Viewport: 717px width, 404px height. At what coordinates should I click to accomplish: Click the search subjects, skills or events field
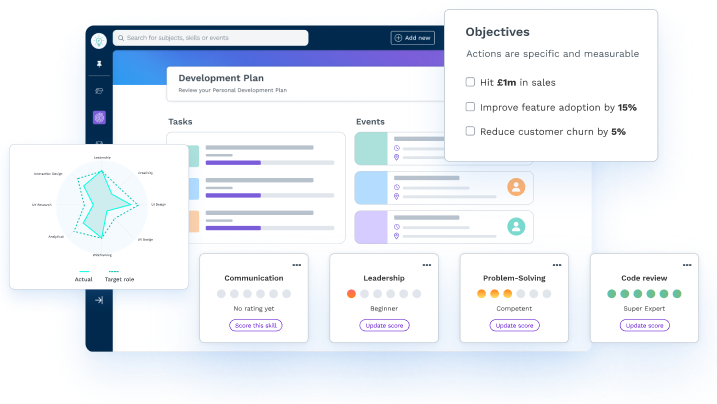pos(250,38)
